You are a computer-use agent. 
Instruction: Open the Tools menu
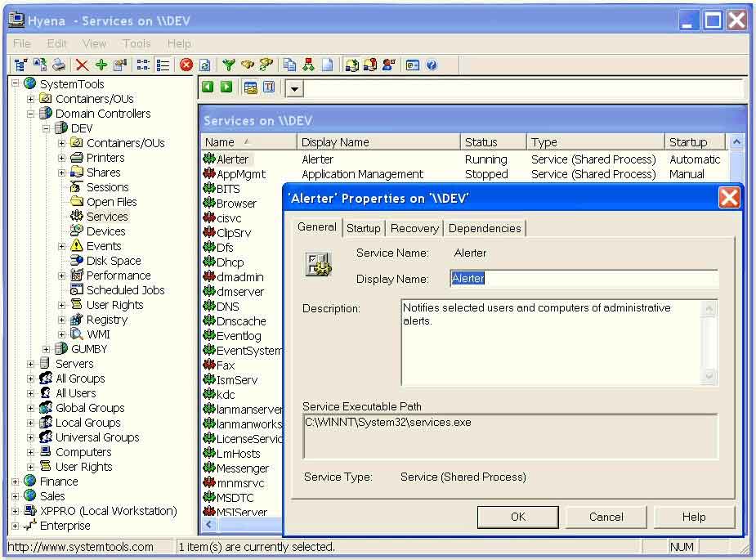pos(136,43)
